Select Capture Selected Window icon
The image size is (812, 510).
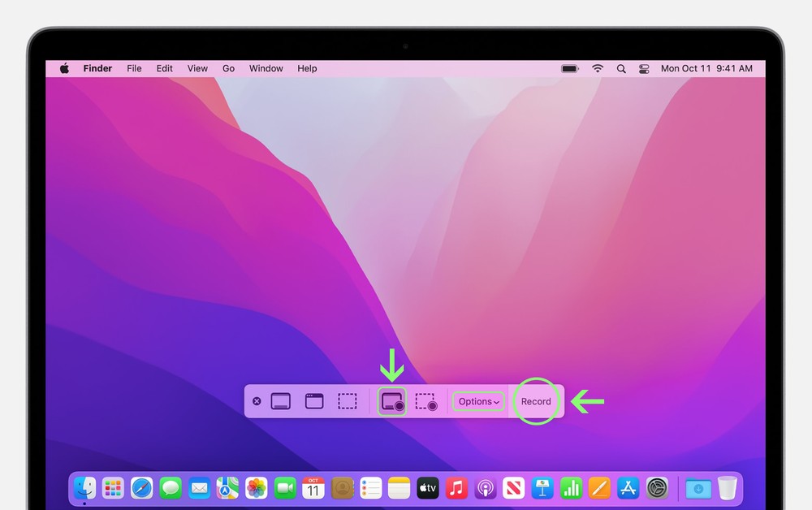point(314,401)
